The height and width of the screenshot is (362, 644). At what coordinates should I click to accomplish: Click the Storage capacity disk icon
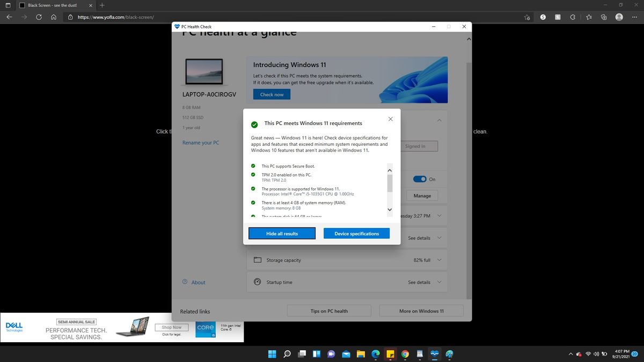258,260
